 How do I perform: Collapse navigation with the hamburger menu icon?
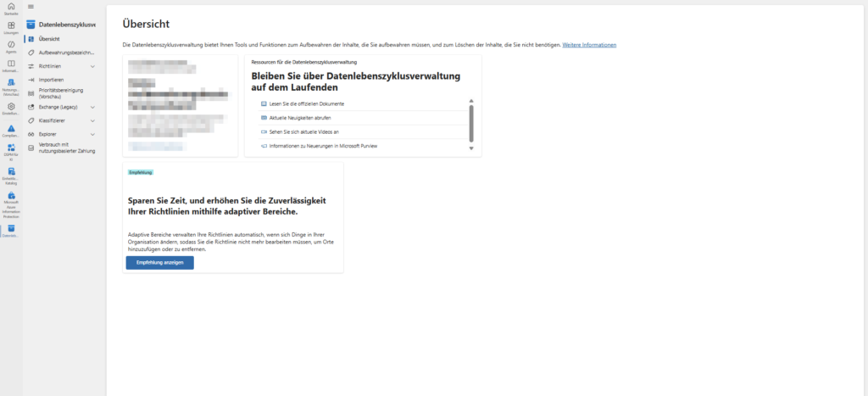[31, 7]
